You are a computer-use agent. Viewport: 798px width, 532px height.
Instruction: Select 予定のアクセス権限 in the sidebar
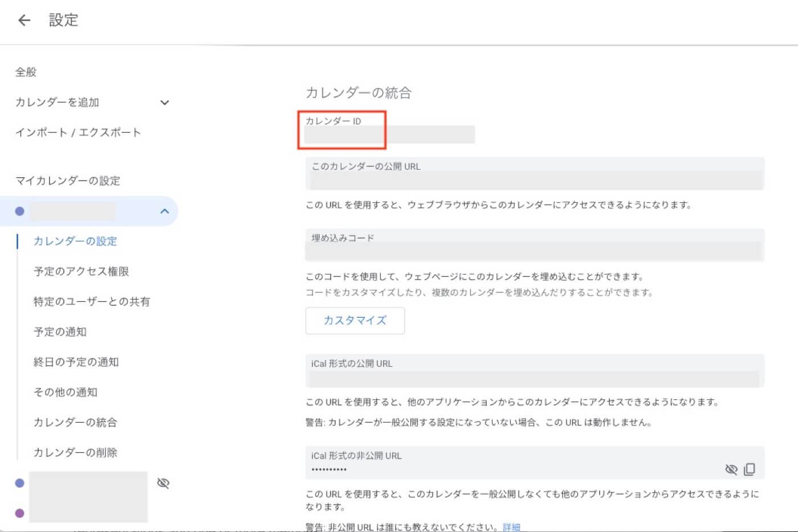point(81,271)
